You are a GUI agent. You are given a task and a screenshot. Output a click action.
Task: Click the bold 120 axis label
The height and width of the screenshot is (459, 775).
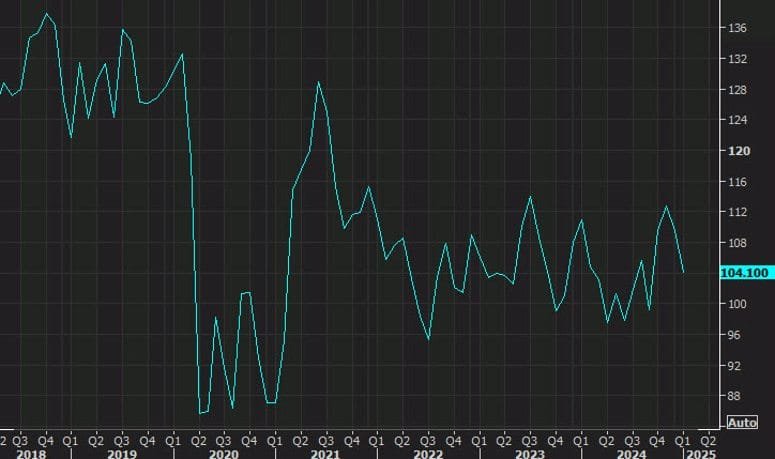[739, 151]
